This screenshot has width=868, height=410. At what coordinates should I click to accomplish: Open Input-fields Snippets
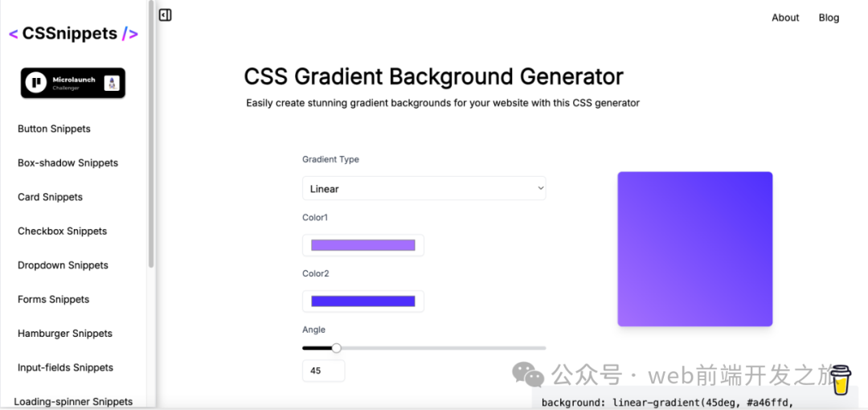click(65, 368)
